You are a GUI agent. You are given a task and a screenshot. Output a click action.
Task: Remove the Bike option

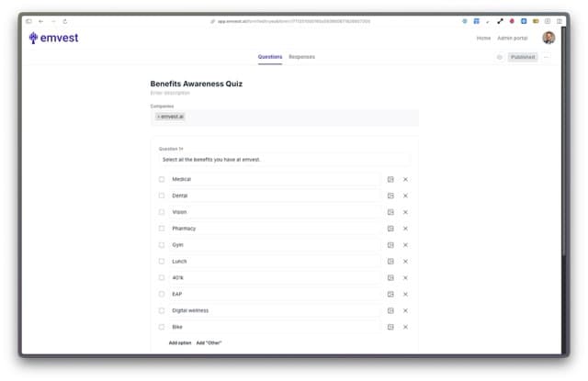pos(405,327)
